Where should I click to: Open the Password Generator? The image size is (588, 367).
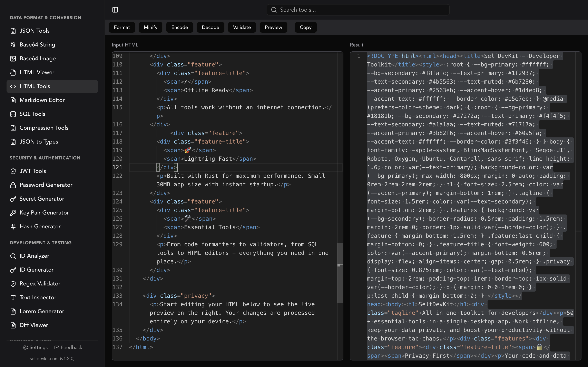coord(46,185)
